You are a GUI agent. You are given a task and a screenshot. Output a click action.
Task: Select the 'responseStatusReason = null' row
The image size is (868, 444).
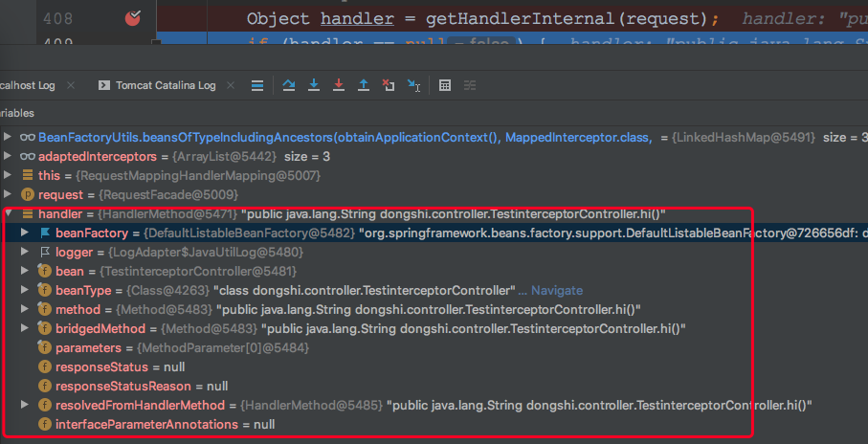point(434,386)
